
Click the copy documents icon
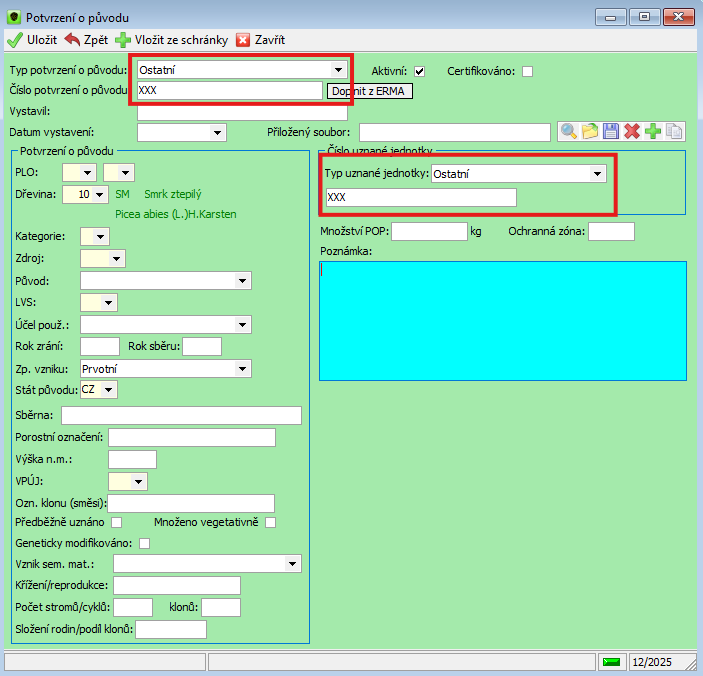coord(675,132)
